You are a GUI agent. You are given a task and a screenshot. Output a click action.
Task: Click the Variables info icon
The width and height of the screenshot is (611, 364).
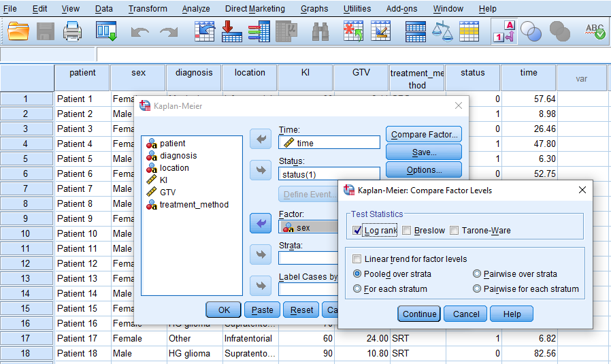259,31
